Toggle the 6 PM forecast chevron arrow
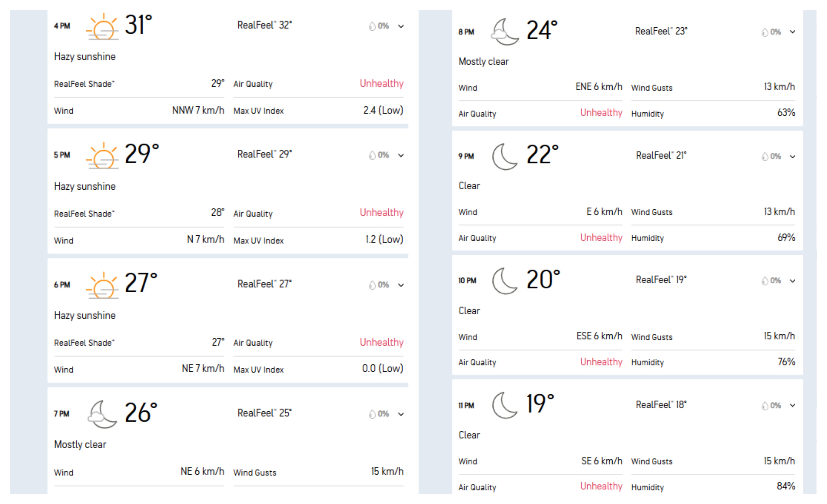The width and height of the screenshot is (827, 504). [x=401, y=285]
